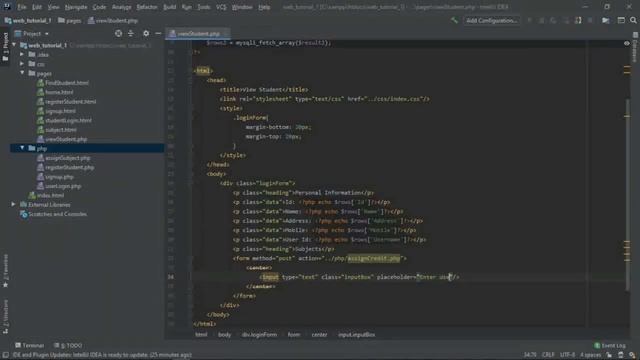Hide the Project panel with minus icon

pyautogui.click(x=158, y=33)
